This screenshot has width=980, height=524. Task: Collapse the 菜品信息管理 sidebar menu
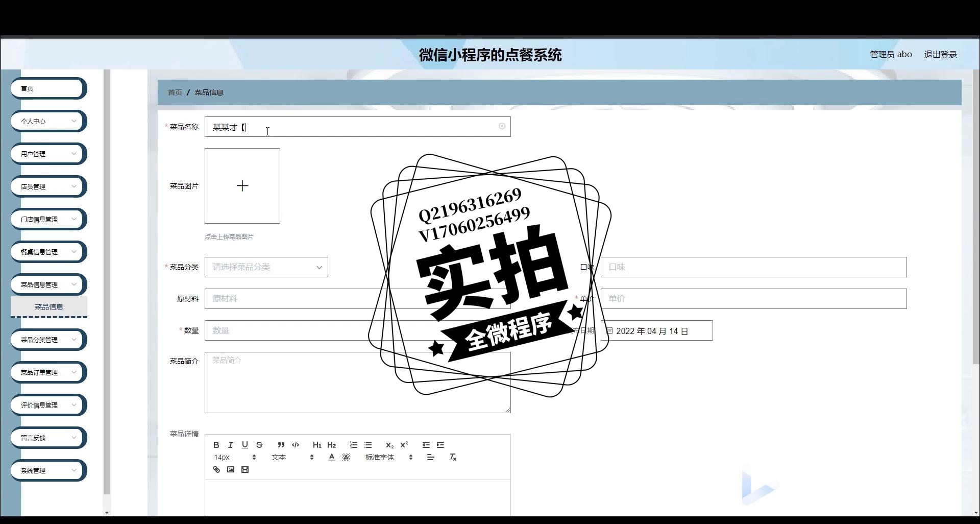[48, 284]
